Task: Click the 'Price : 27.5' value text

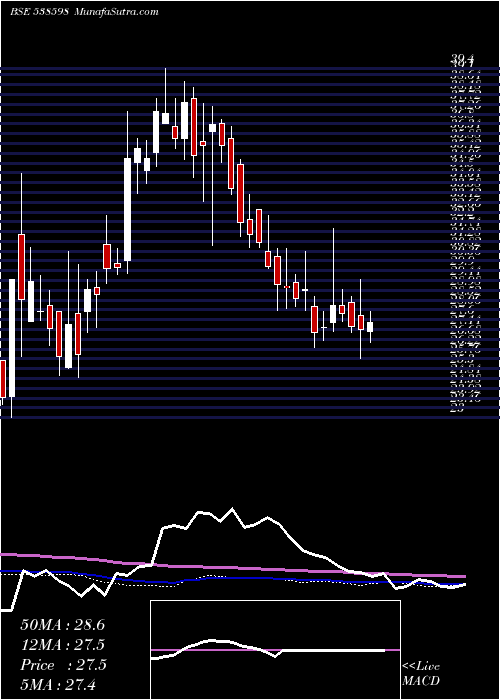Action: click(x=63, y=665)
